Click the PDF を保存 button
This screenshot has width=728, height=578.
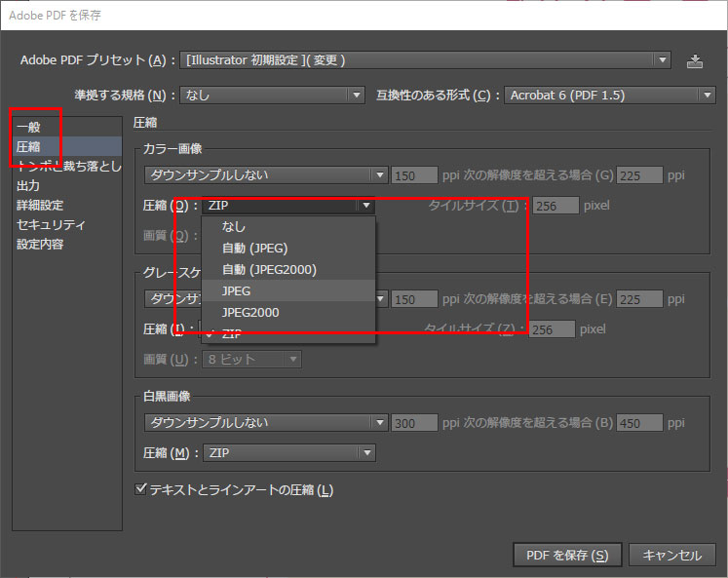coord(567,555)
